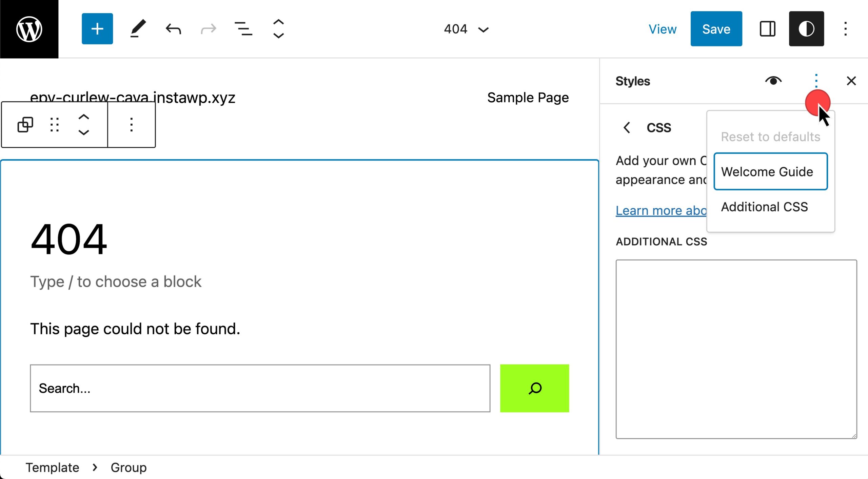The height and width of the screenshot is (479, 868).
Task: Click the ADDITIONAL CSS label
Action: (661, 242)
